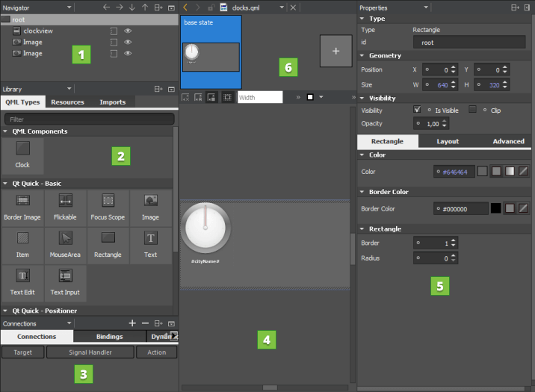The height and width of the screenshot is (392, 535).
Task: Click the Signal Handler column header
Action: tap(90, 352)
